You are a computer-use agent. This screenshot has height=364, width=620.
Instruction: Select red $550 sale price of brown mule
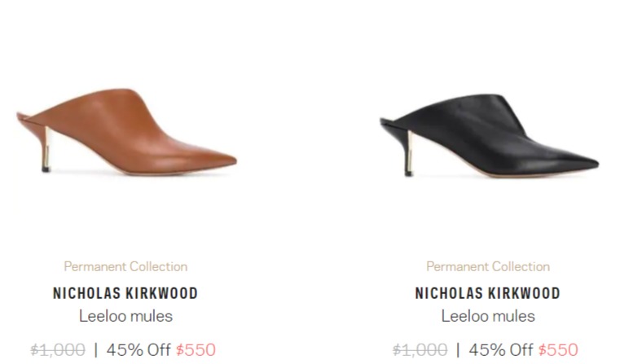click(x=196, y=350)
